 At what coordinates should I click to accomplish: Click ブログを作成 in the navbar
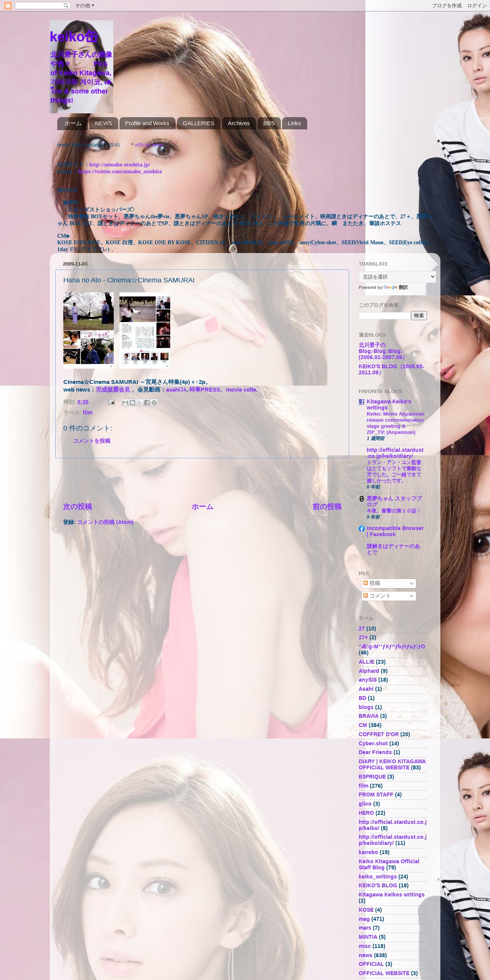[446, 5]
